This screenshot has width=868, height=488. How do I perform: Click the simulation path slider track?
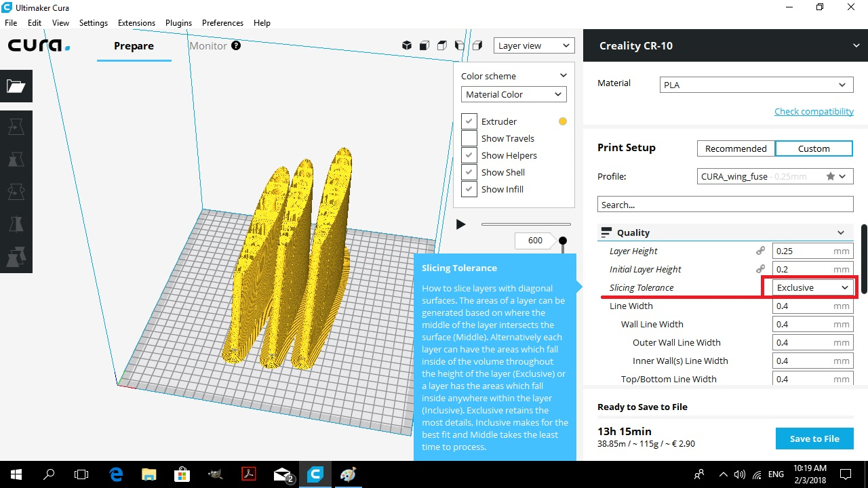pyautogui.click(x=526, y=224)
